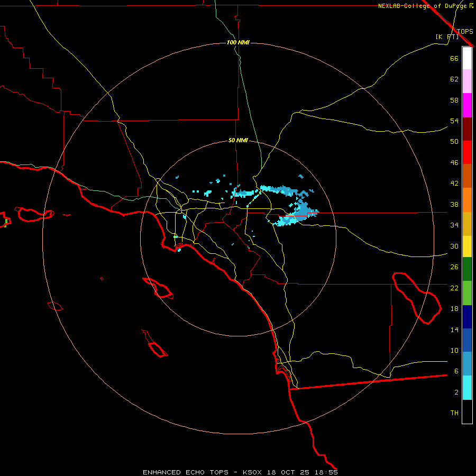
Task: Click the light pink swatch near 62
Action: [x=467, y=81]
